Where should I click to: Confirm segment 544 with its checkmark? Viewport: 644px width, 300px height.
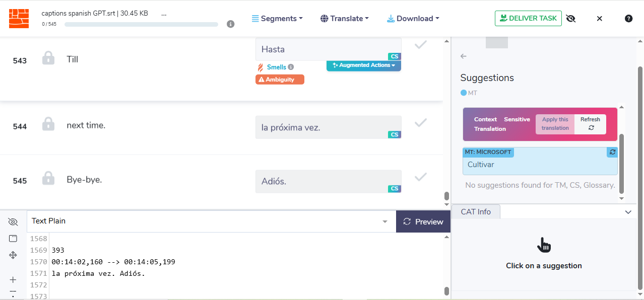(x=421, y=122)
